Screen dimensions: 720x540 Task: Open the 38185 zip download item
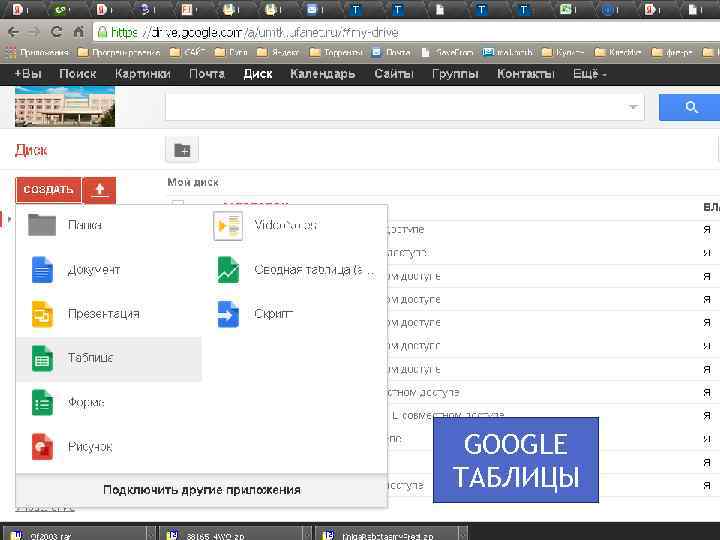(232, 535)
